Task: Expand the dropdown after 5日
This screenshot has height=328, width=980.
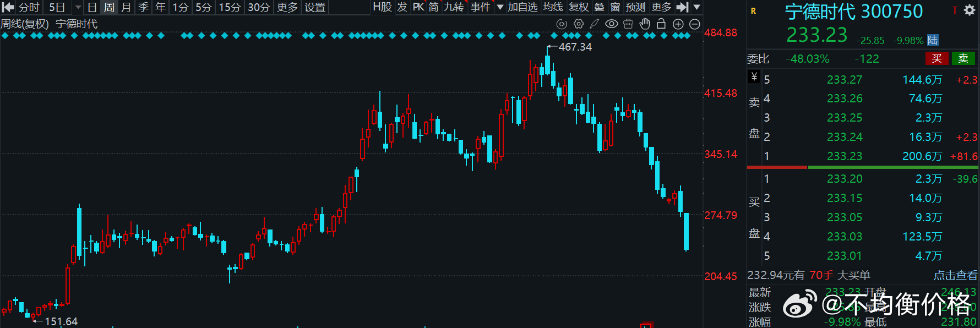Action: pos(78,7)
